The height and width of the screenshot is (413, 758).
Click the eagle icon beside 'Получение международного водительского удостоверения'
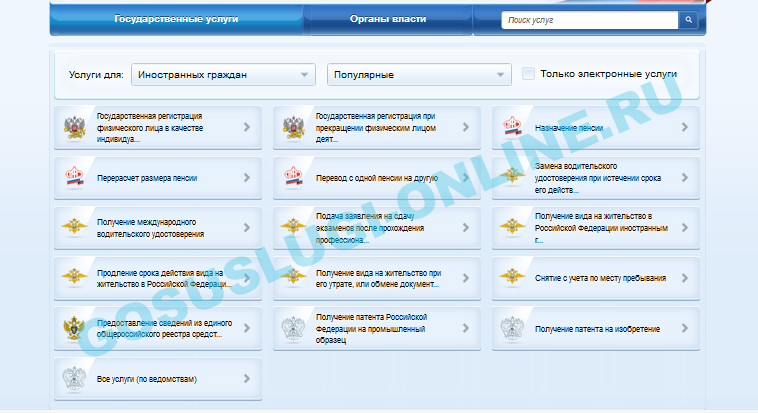point(74,228)
